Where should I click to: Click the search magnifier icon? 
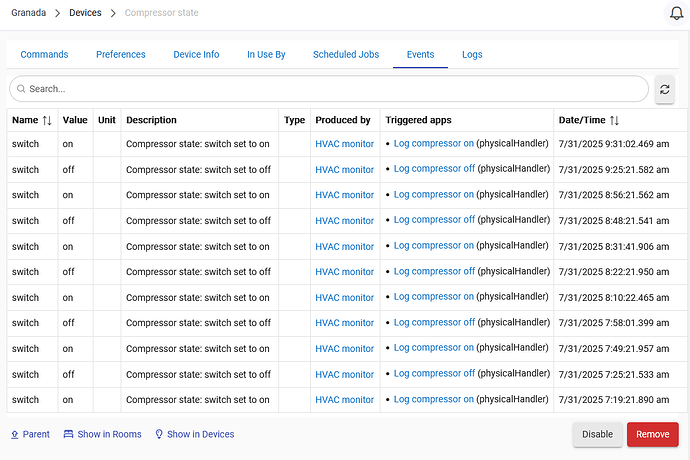click(x=19, y=89)
